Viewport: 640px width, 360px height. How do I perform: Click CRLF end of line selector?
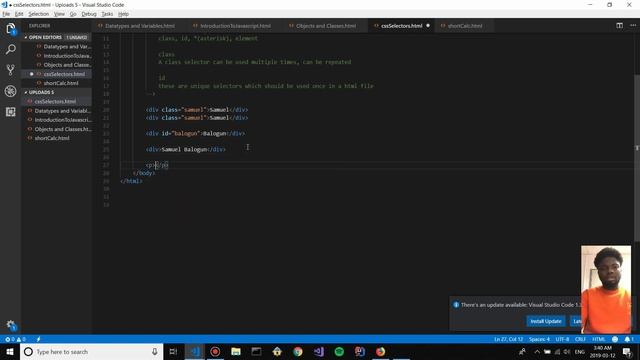point(580,339)
